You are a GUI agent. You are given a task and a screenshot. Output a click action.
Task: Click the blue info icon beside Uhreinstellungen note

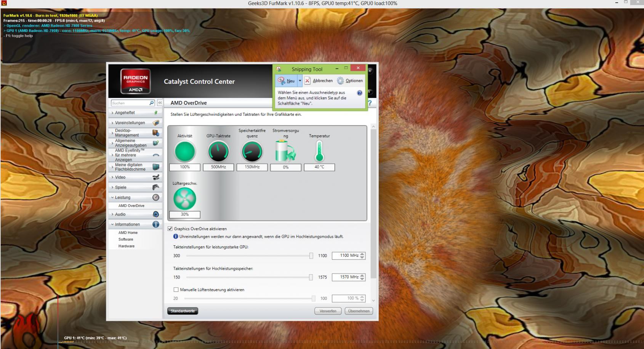[176, 237]
